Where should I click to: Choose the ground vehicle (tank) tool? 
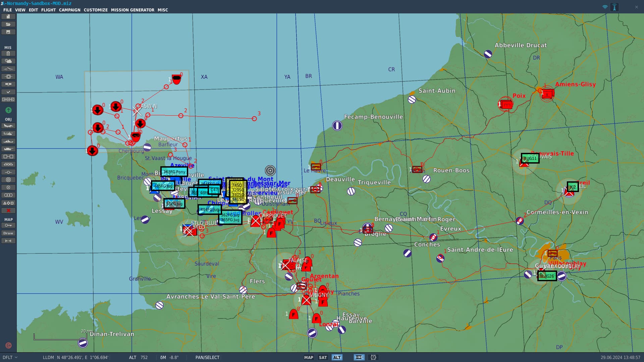click(8, 149)
